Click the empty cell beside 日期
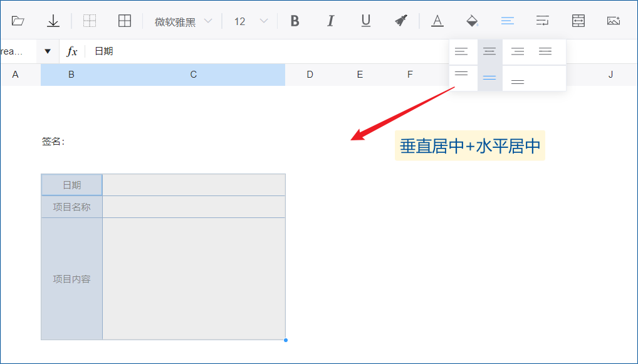The width and height of the screenshot is (638, 364). tap(194, 185)
